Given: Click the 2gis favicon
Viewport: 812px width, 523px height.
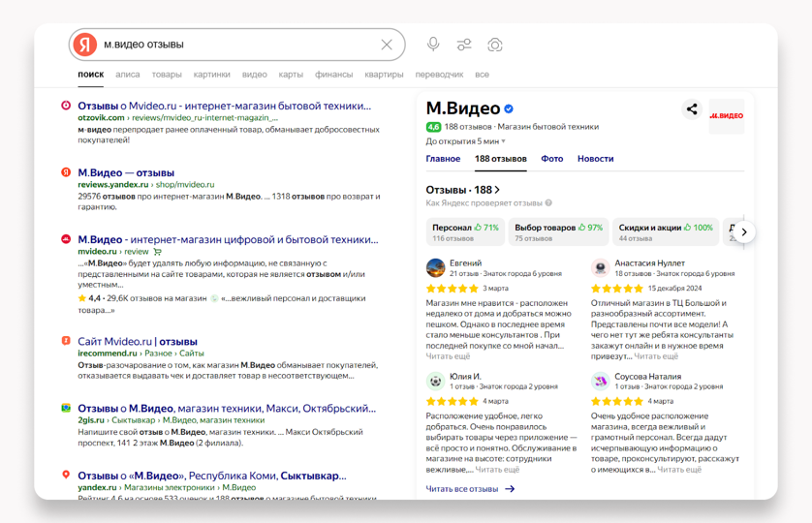Looking at the screenshot, I should pos(66,408).
